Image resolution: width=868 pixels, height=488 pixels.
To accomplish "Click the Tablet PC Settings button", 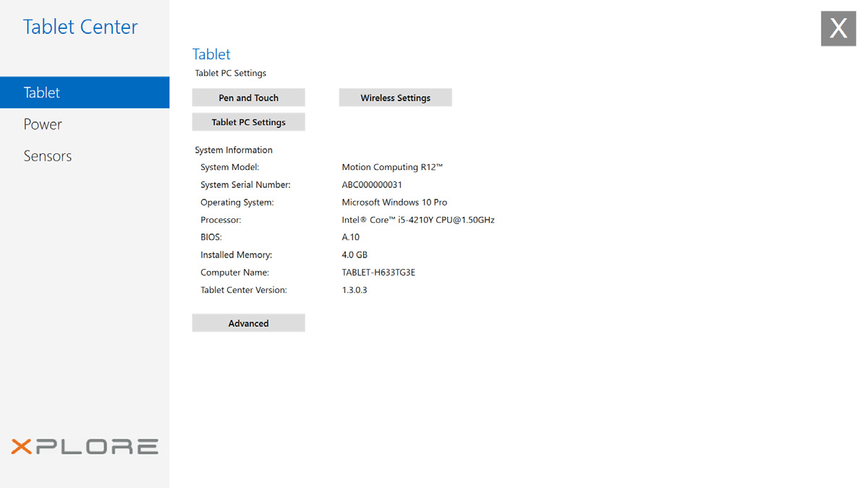I will pos(248,122).
